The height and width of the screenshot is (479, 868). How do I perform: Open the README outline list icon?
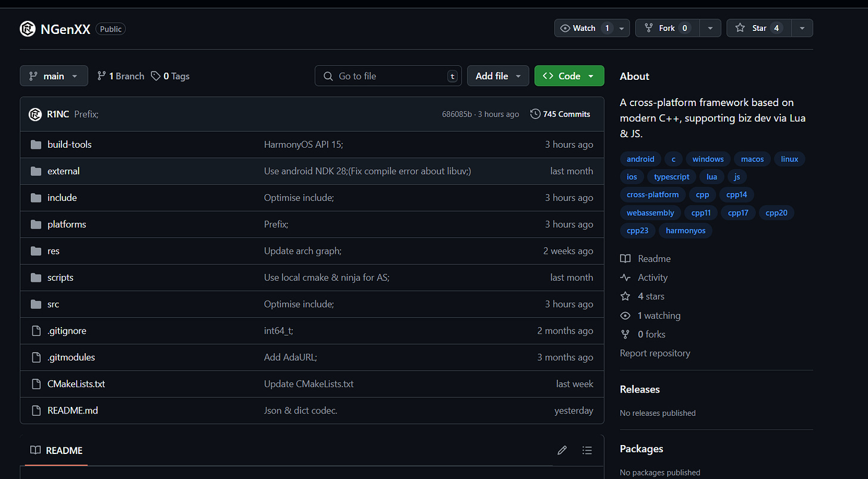587,450
